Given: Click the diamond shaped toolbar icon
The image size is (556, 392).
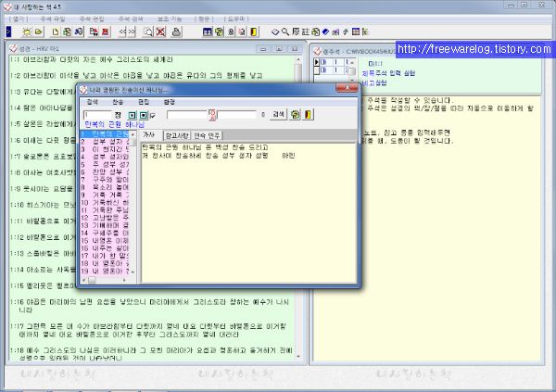Looking at the screenshot, I should coord(275,32).
